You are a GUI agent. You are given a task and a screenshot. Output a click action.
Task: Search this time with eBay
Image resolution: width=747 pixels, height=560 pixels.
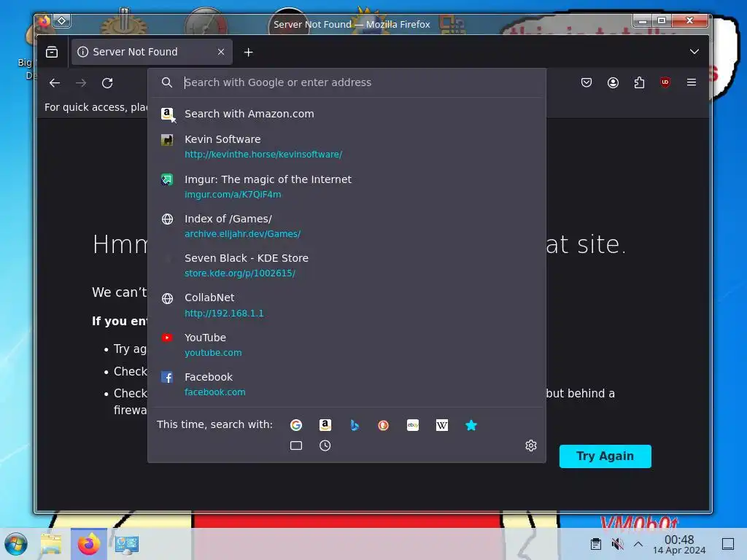pos(413,425)
